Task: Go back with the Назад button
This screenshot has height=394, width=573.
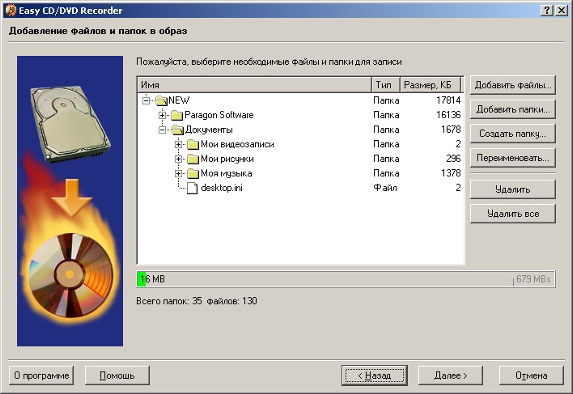Action: pos(375,375)
